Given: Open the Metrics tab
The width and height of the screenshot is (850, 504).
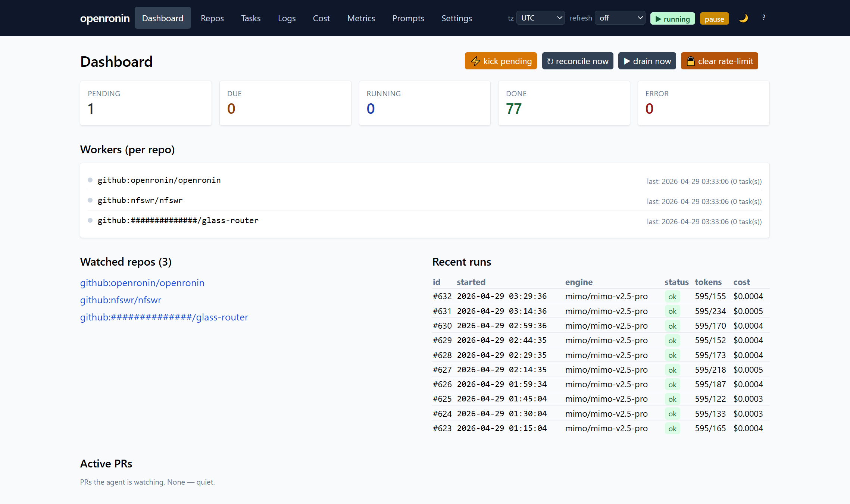Looking at the screenshot, I should 361,18.
